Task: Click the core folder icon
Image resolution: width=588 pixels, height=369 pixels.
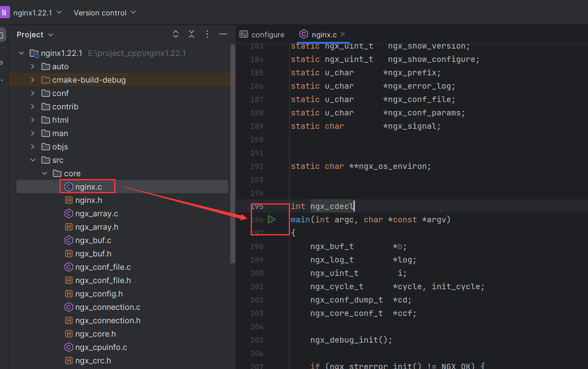Action: (57, 173)
